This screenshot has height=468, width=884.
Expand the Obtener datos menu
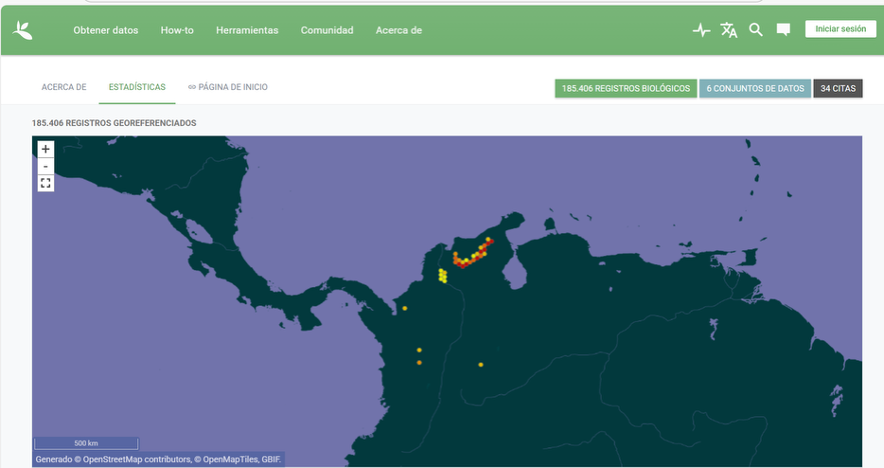[105, 30]
